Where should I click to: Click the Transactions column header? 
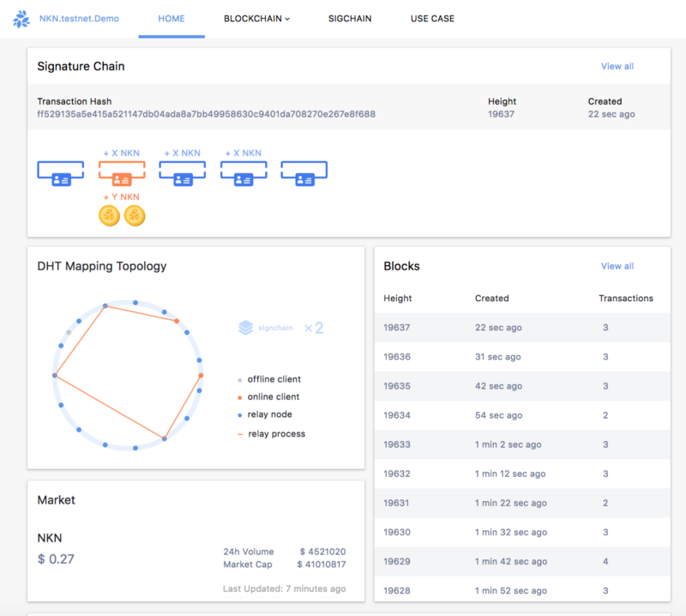626,299
